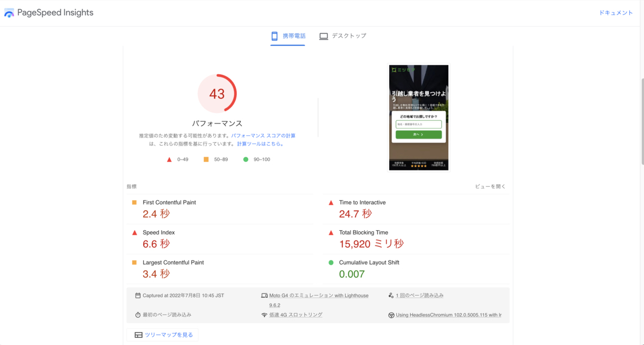This screenshot has height=345, width=644.
Task: Click the orange square beside First Contentful Paint
Action: tap(134, 203)
